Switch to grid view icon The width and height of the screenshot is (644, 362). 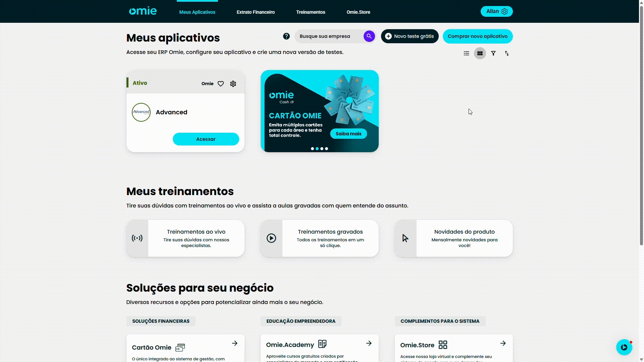click(480, 53)
